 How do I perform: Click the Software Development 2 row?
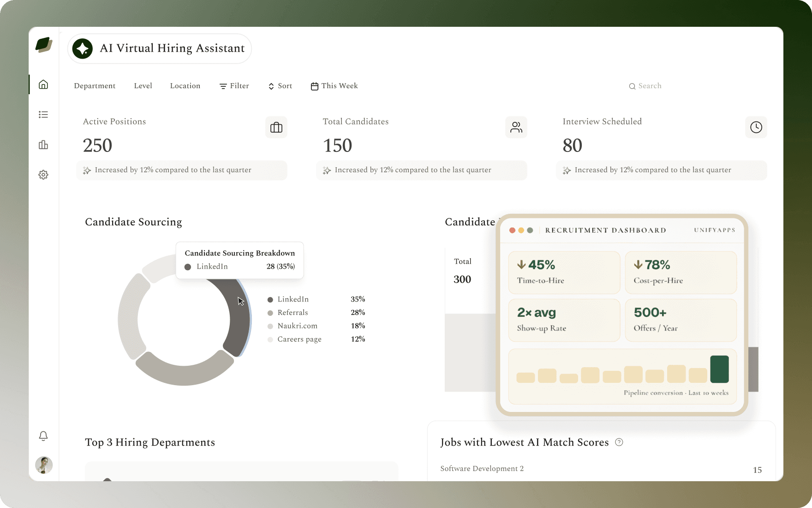pyautogui.click(x=601, y=469)
